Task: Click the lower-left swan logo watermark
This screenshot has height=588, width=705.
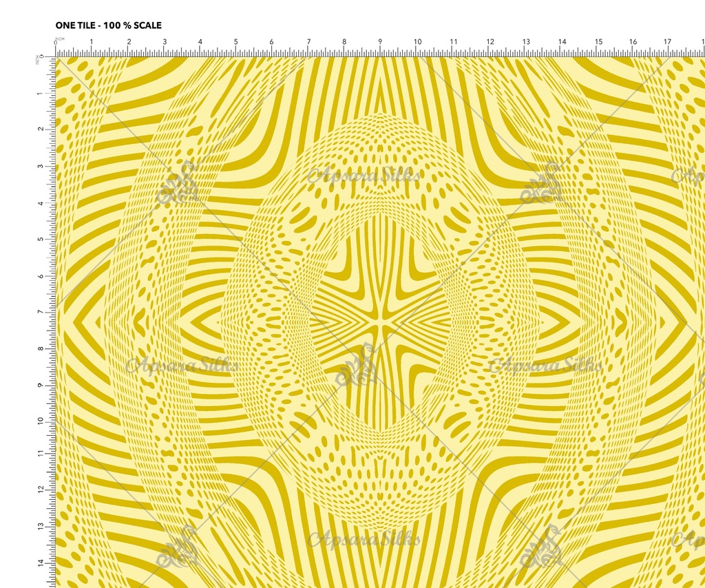Action: (x=177, y=546)
